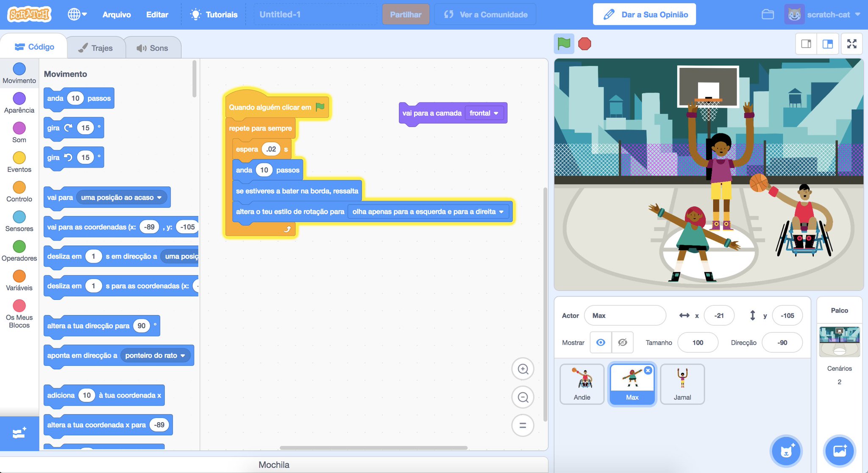Click Dar a Sua Opinião button
The height and width of the screenshot is (473, 868).
644,14
